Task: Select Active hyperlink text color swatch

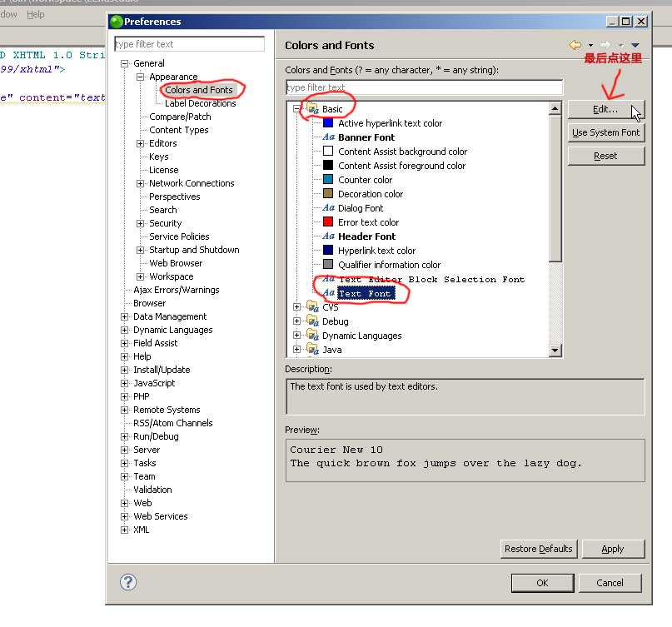Action: point(328,123)
